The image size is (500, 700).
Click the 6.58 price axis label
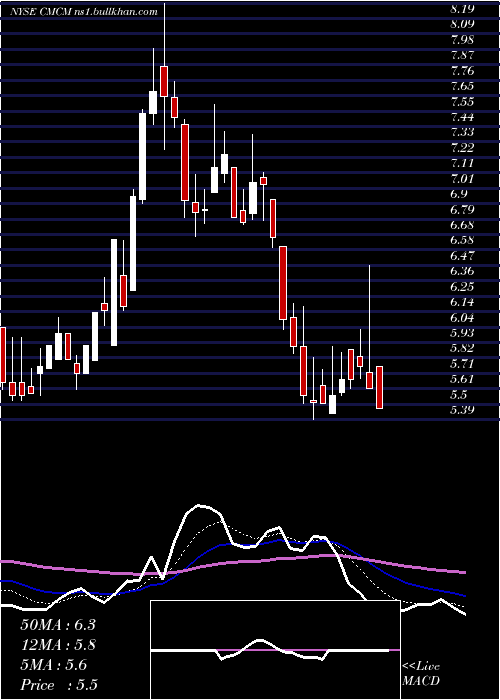click(x=462, y=241)
